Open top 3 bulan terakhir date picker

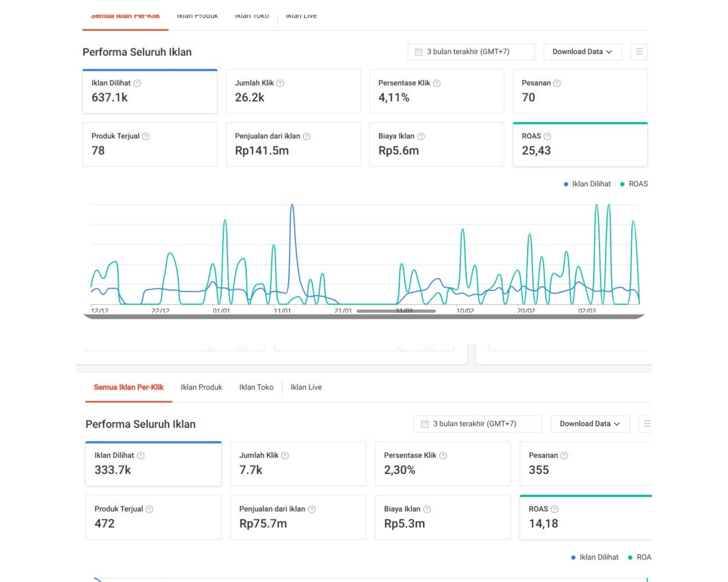coord(471,52)
